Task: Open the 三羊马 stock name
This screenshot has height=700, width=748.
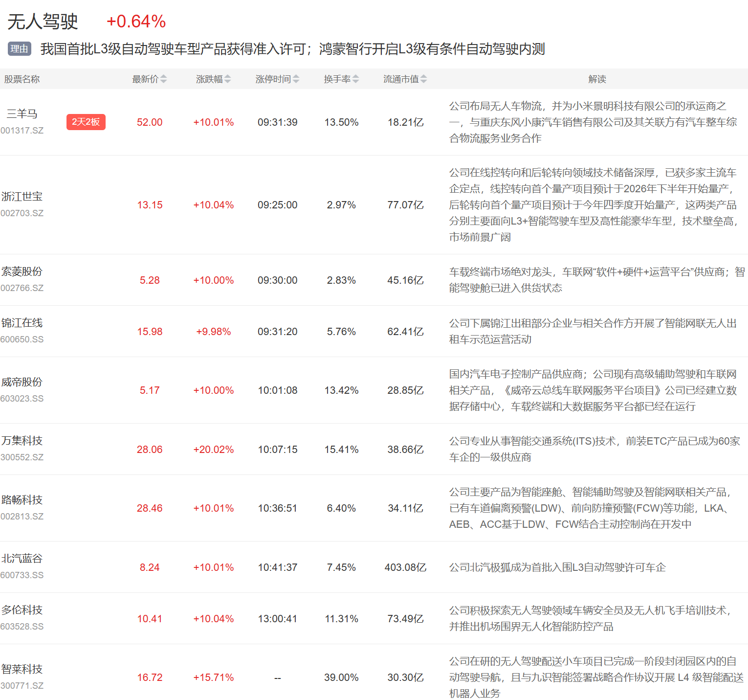Action: [x=22, y=114]
